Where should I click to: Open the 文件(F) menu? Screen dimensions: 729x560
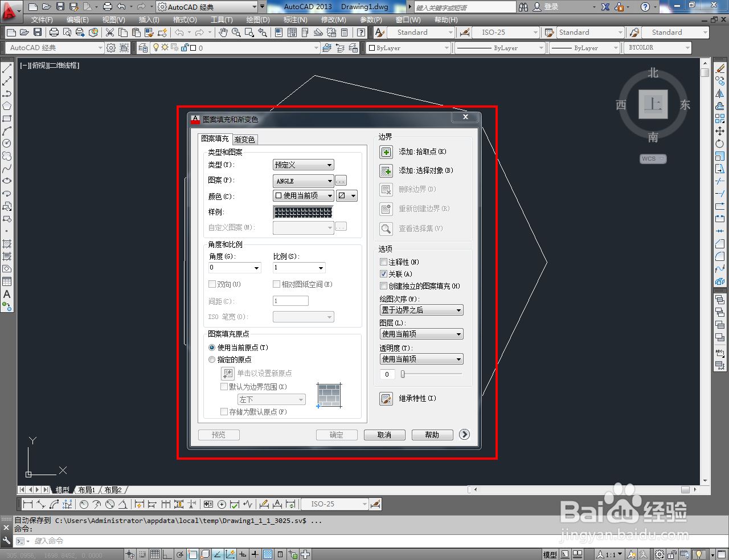pyautogui.click(x=42, y=19)
